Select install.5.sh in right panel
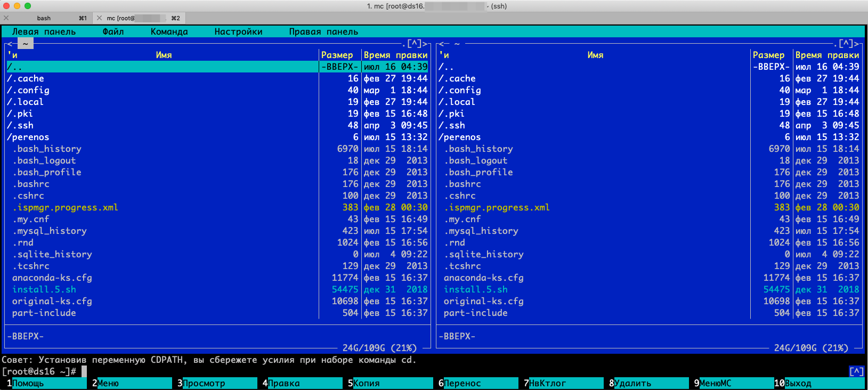 pyautogui.click(x=649, y=289)
